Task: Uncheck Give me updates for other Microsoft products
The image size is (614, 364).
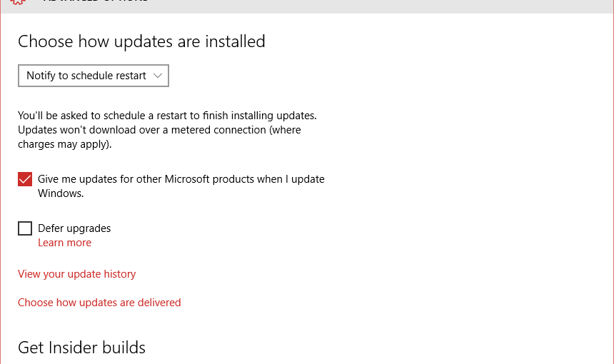Action: (x=25, y=179)
